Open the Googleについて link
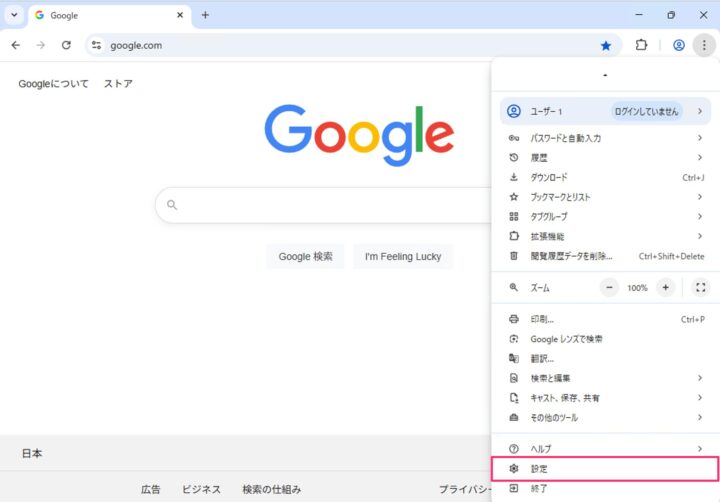The image size is (720, 502). pos(53,84)
